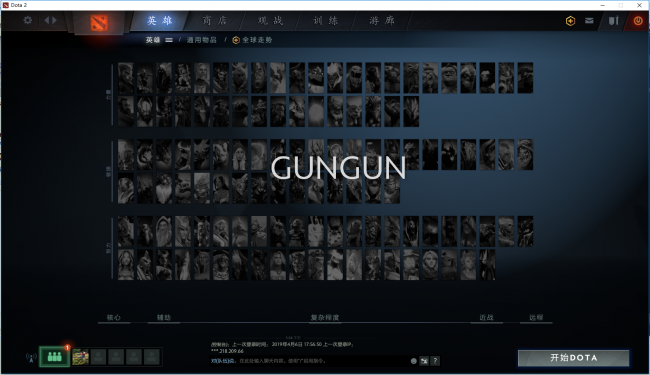Minimize the Dota 2 window
This screenshot has height=375, width=650.
[602, 5]
